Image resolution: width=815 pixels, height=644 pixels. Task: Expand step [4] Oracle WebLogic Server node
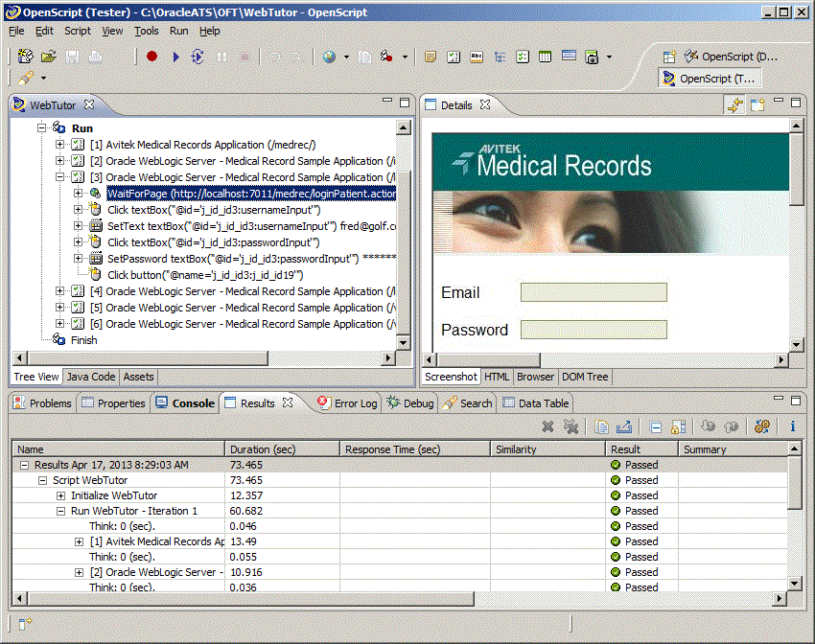click(60, 291)
